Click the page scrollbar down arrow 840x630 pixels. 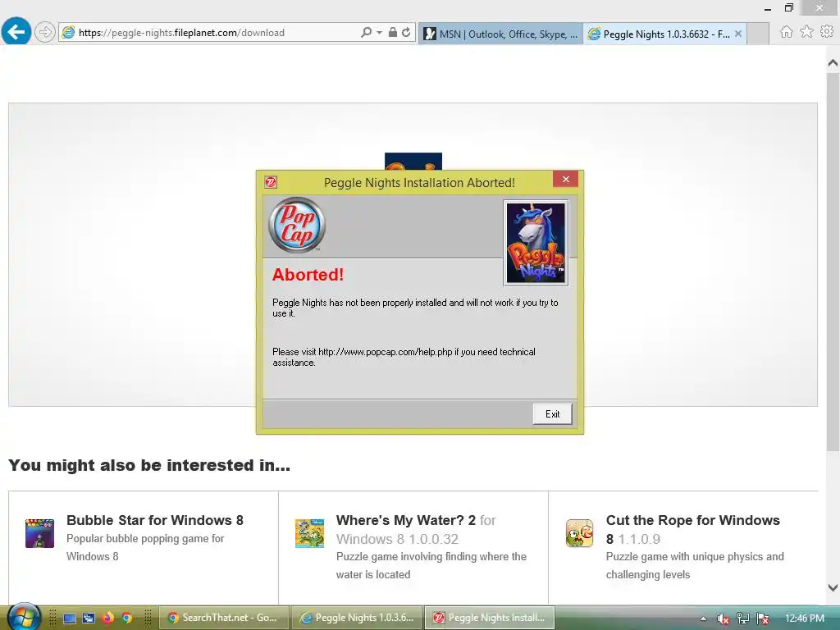coord(833,587)
